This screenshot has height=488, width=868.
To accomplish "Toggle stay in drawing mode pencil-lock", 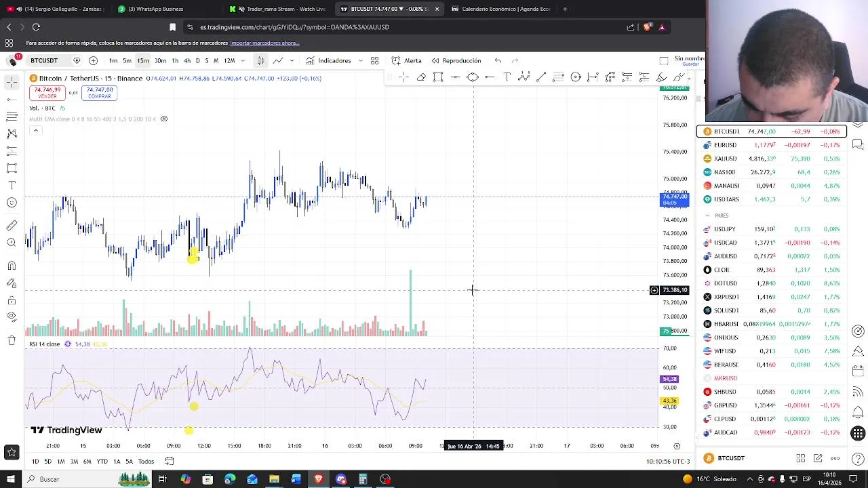I will (12, 283).
